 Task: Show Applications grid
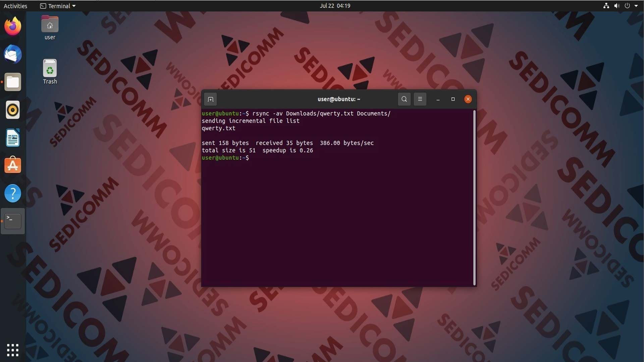13,350
